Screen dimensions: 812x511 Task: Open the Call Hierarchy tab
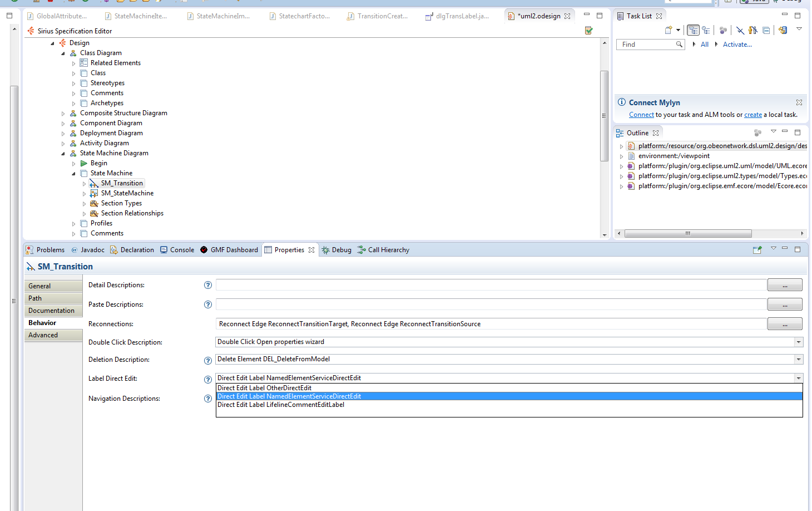pos(383,250)
